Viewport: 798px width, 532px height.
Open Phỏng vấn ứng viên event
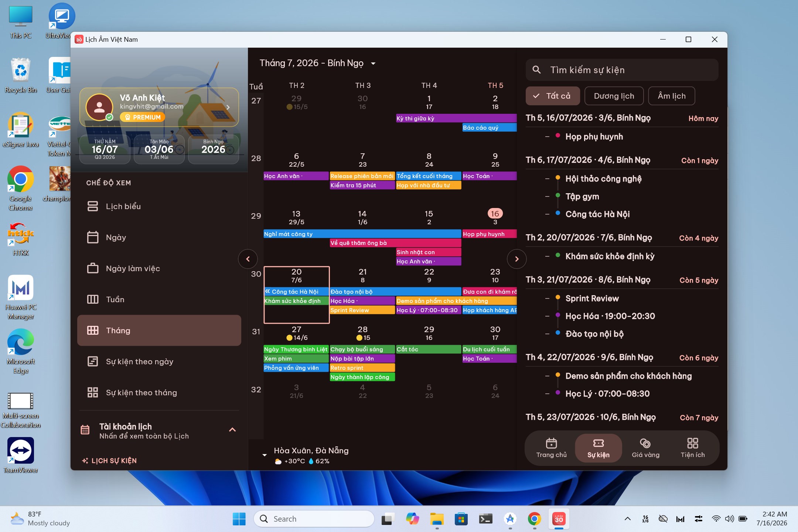click(x=296, y=368)
